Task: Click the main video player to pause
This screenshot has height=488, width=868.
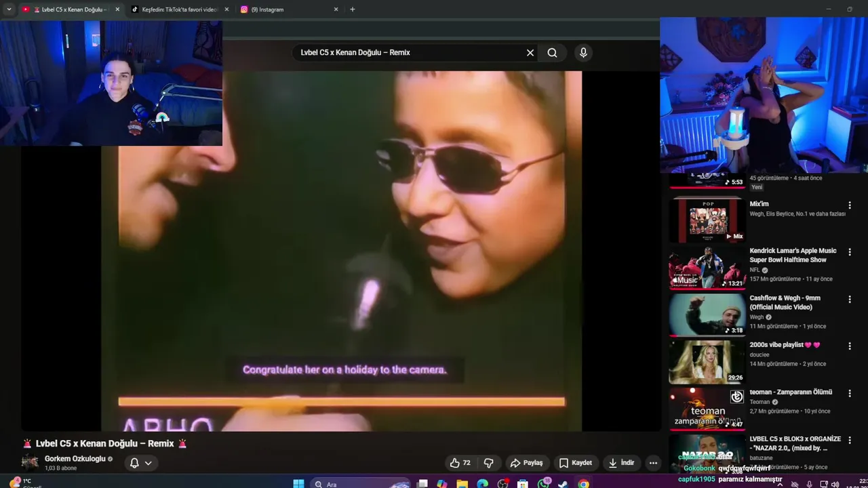Action: [x=341, y=251]
